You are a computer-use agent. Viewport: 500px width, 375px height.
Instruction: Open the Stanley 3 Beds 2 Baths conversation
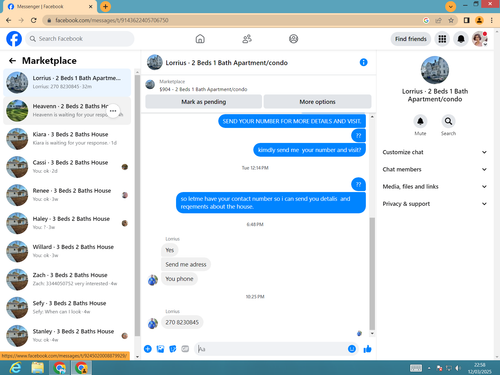(67, 336)
